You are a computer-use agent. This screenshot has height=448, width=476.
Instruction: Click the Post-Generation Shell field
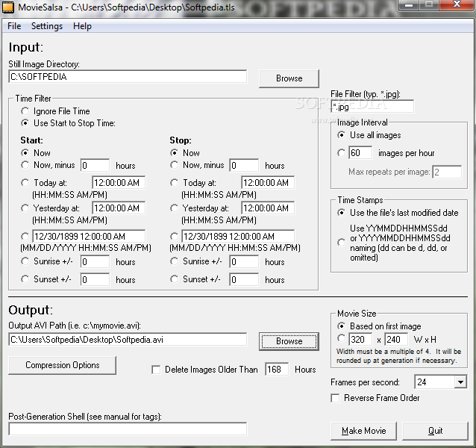128,429
